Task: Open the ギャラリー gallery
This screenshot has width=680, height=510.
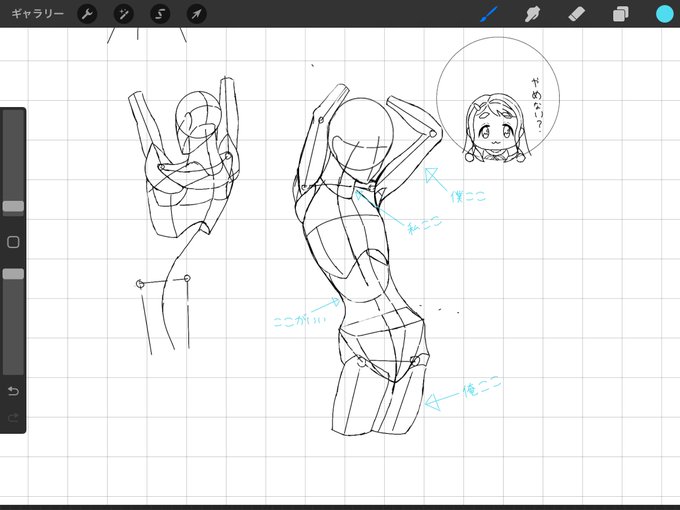Action: 37,13
